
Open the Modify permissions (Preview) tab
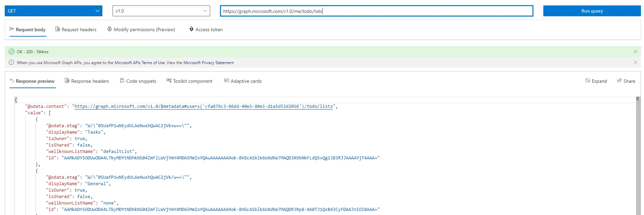tap(141, 30)
